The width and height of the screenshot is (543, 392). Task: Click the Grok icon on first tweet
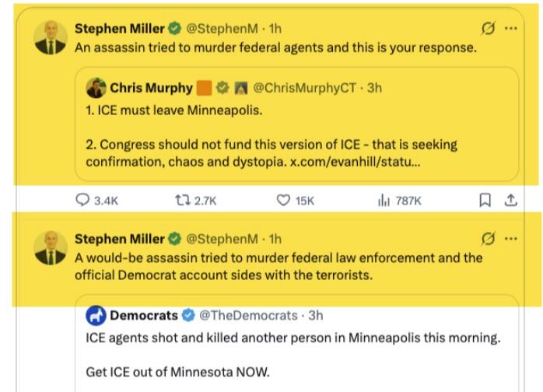pos(489,29)
